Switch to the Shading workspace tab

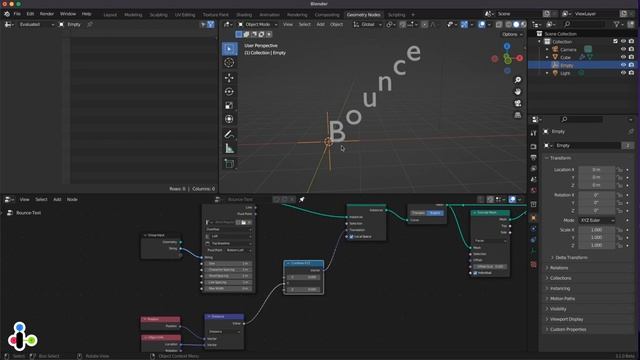click(244, 15)
